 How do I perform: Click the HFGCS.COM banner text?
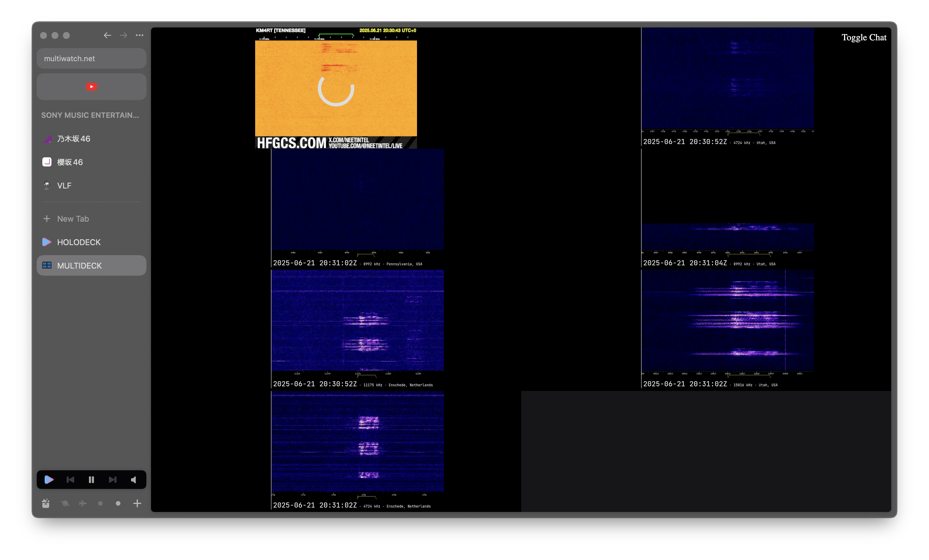pyautogui.click(x=291, y=143)
